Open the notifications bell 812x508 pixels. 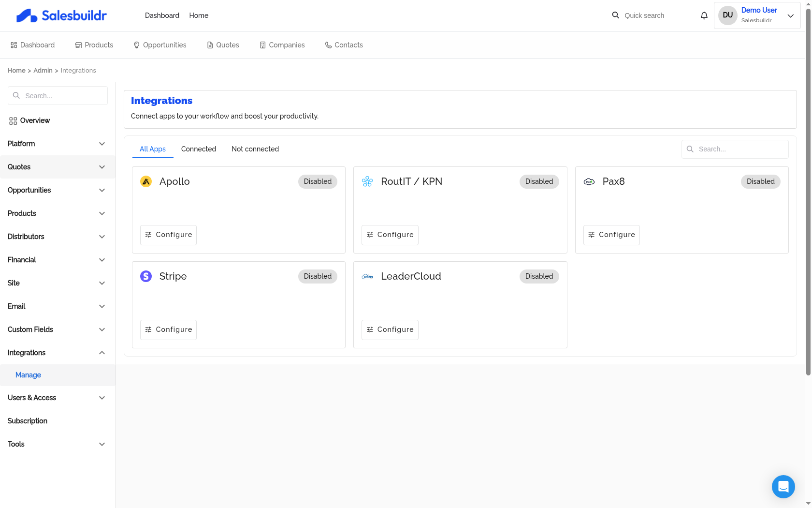coord(704,15)
